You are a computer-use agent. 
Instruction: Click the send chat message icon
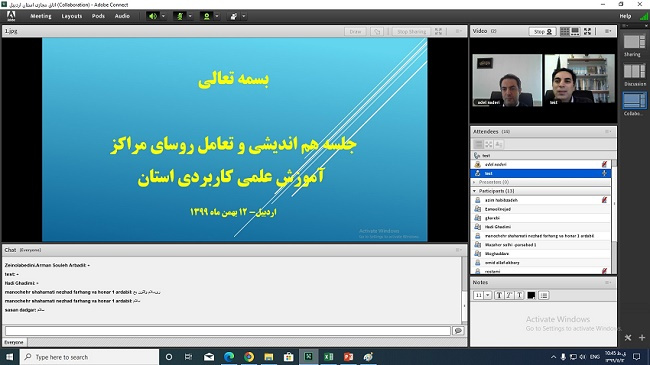click(x=458, y=331)
